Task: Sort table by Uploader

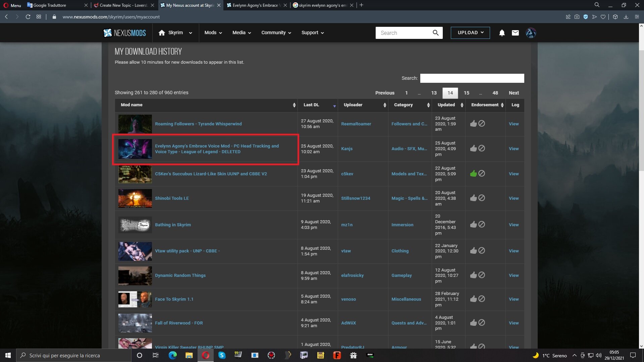Action: coord(363,105)
